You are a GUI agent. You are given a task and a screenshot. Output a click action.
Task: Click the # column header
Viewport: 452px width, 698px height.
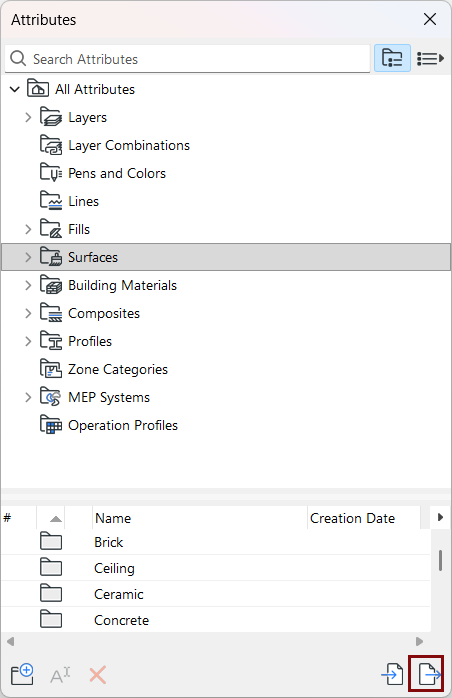(19, 518)
